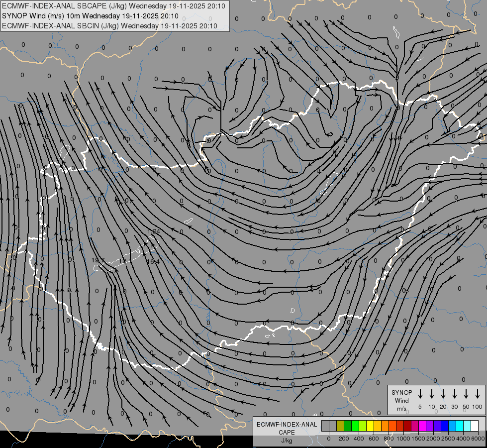Pick the dark green CAPE swatch at 200
487x448 pixels.
[x=348, y=426]
